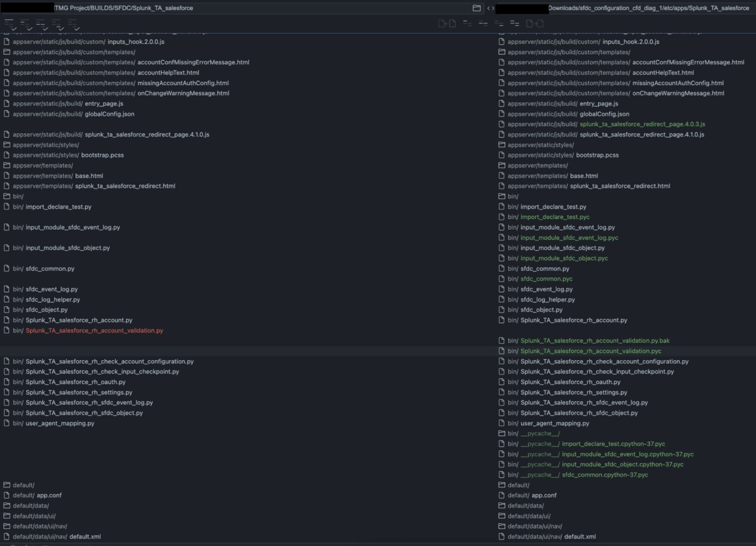The width and height of the screenshot is (756, 546).
Task: Select the red Splunk_TA_salesforce_rh_account_validation.py file in left pane
Action: click(94, 331)
